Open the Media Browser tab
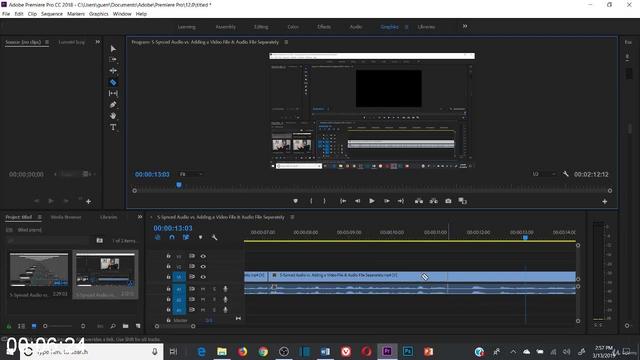Image resolution: width=640 pixels, height=360 pixels. [x=66, y=217]
